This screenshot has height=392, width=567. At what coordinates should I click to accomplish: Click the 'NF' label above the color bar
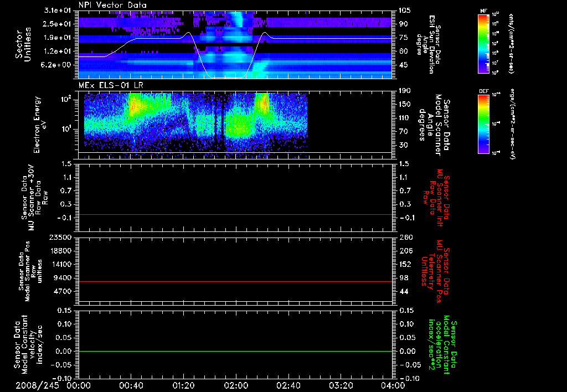pos(483,11)
